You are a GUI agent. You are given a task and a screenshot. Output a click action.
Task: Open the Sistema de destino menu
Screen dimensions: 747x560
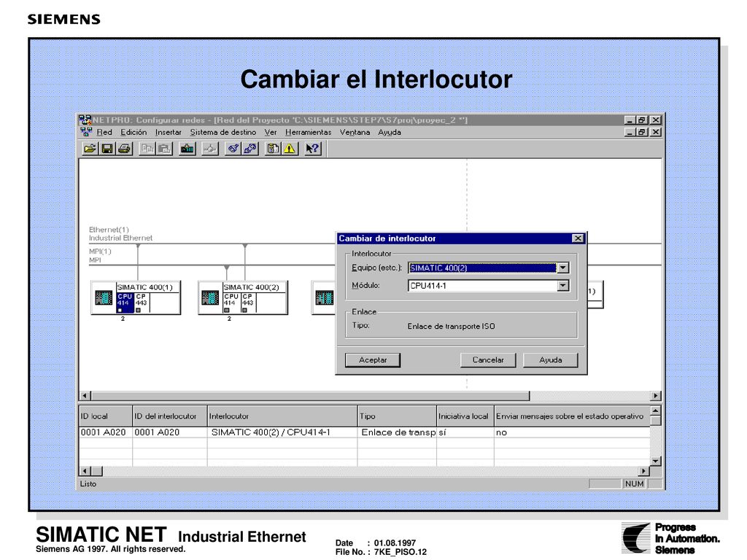[x=223, y=133]
